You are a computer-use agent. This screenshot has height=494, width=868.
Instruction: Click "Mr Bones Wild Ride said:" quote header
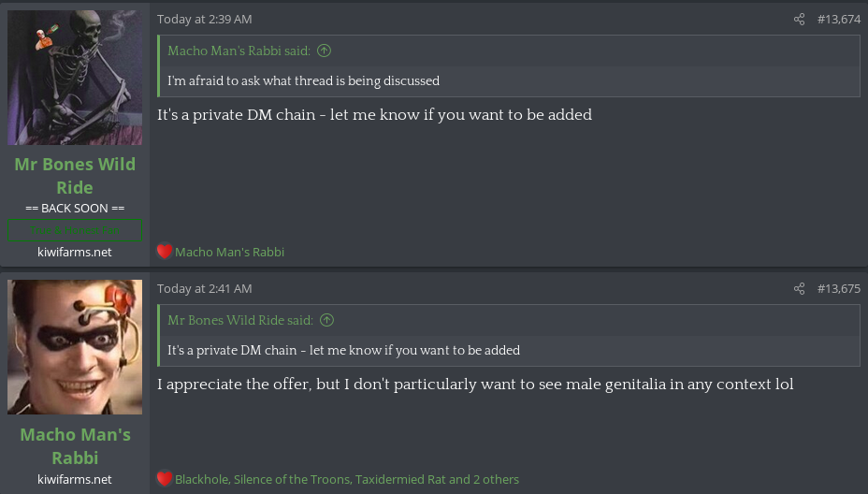(239, 320)
